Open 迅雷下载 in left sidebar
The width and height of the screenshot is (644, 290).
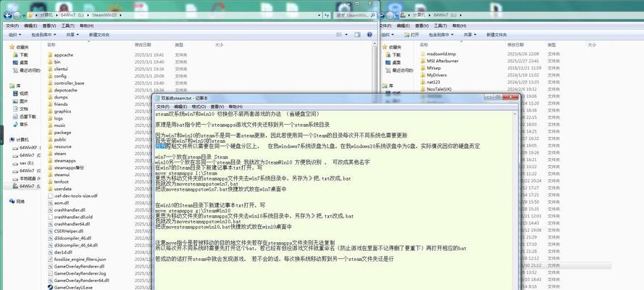(x=24, y=117)
